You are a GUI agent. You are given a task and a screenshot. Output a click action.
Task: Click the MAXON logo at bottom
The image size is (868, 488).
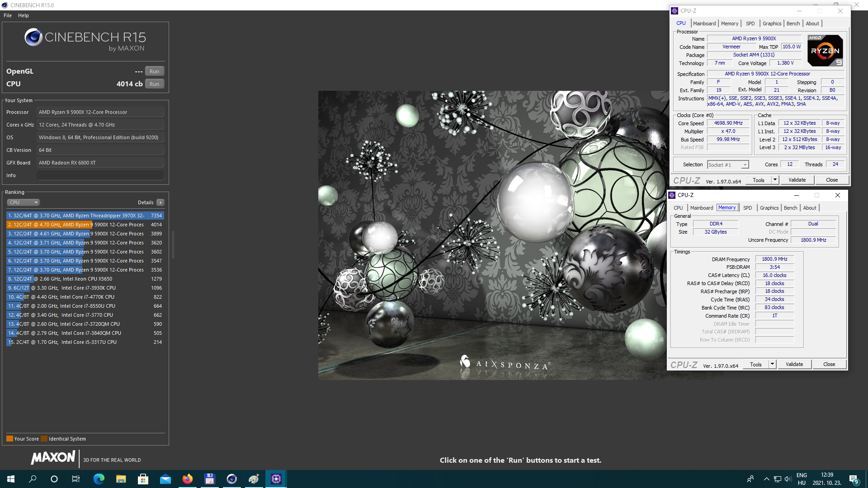(53, 458)
